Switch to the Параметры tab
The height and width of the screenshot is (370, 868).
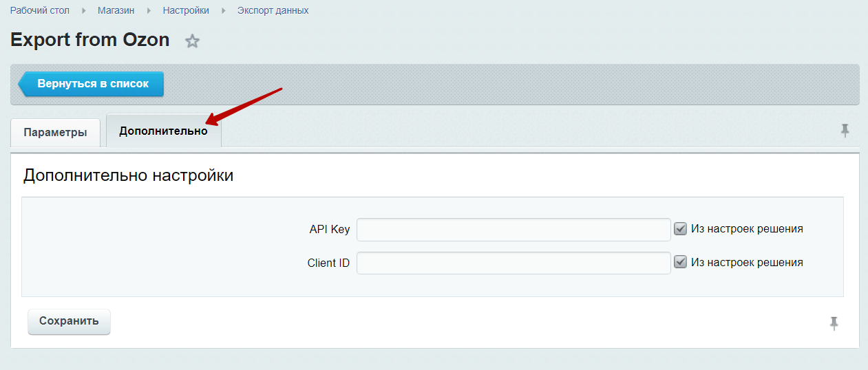(x=56, y=133)
